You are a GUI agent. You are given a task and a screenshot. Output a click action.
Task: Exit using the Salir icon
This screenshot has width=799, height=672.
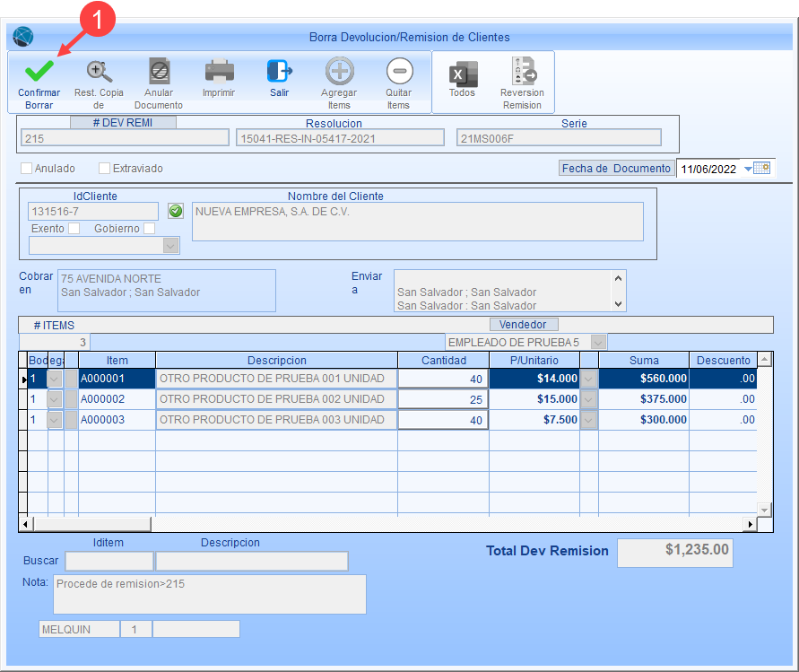pos(279,71)
